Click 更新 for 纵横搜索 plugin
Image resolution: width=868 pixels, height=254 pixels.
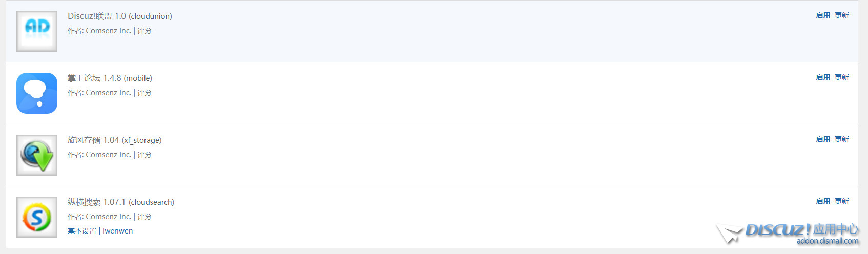click(842, 202)
